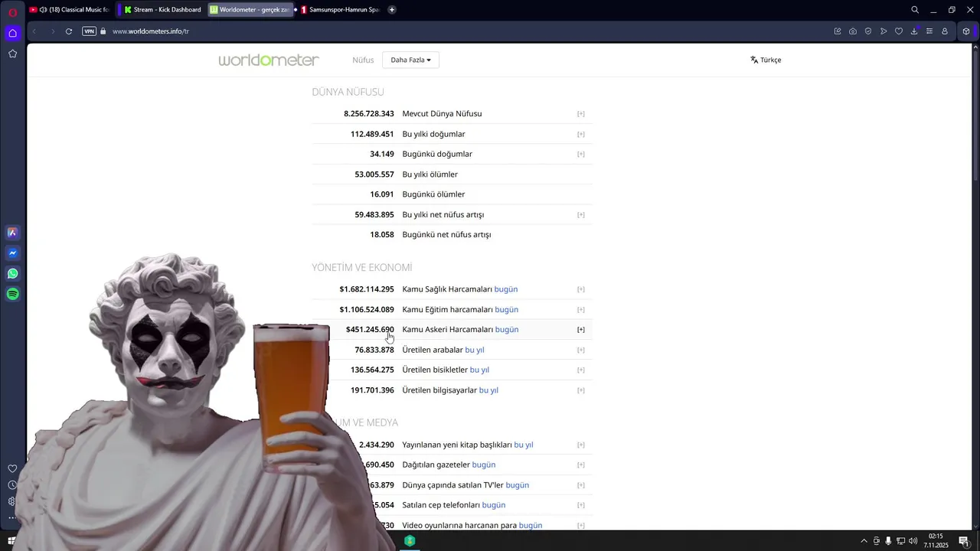Open the microphone icon in system tray
The height and width of the screenshot is (551, 980).
[x=888, y=541]
